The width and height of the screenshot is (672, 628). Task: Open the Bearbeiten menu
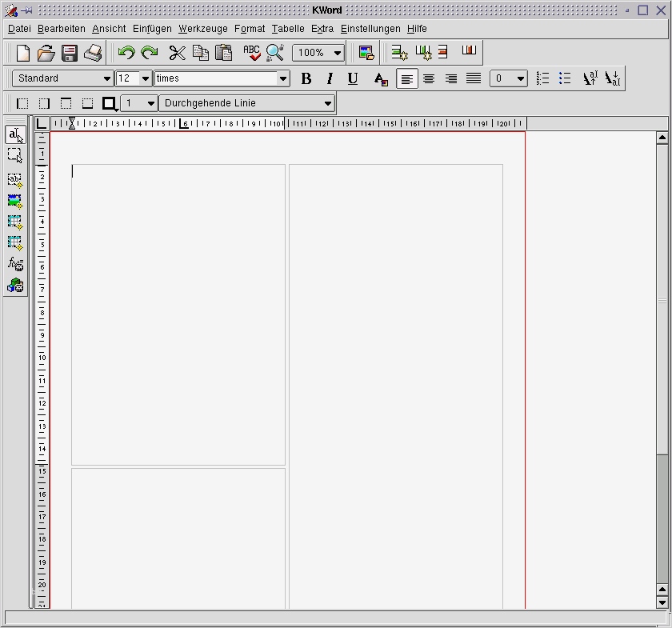point(62,29)
